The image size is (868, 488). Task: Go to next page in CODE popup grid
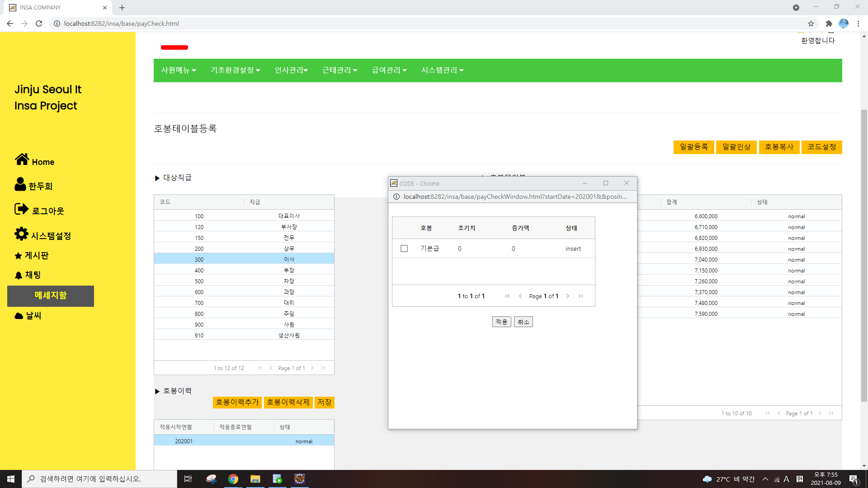(568, 296)
